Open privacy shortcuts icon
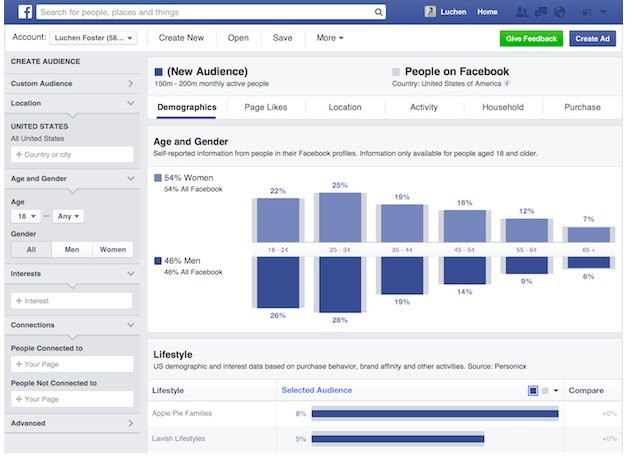This screenshot has width=636, height=463. 587,13
